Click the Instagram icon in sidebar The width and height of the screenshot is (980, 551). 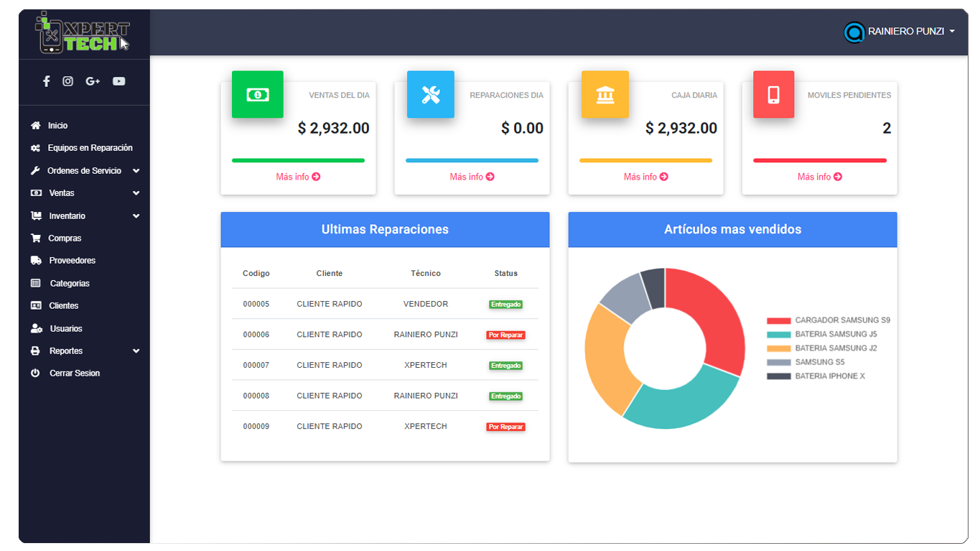pyautogui.click(x=67, y=81)
